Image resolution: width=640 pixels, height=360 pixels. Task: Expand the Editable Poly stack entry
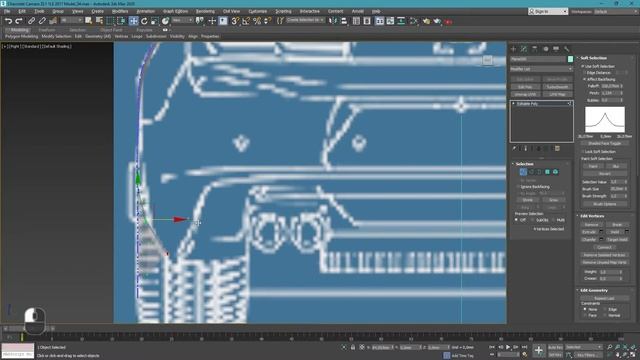[x=513, y=104]
